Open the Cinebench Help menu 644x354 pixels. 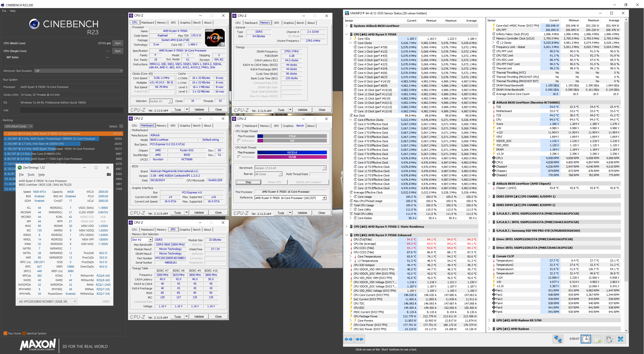13,11
